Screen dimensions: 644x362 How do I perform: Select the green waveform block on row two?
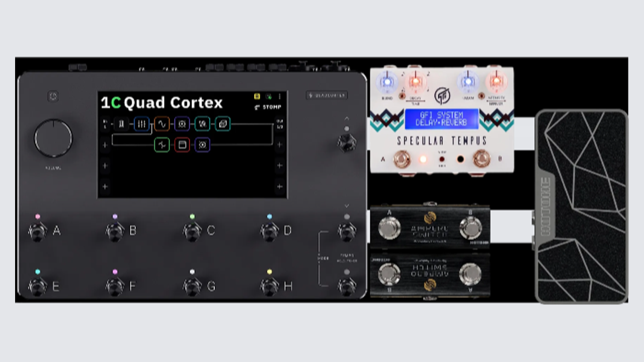162,145
